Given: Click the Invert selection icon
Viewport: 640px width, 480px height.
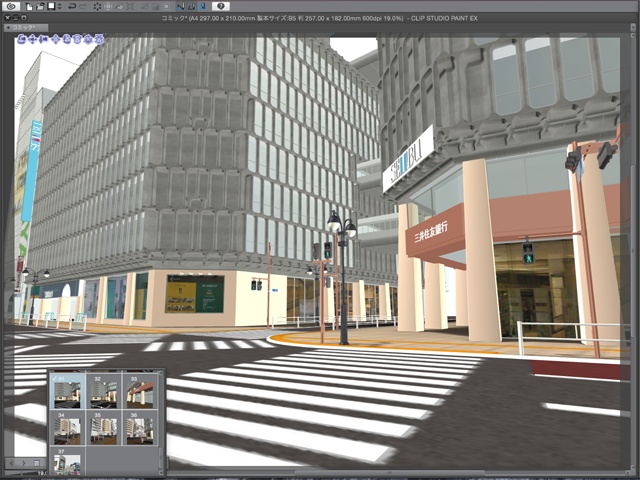Looking at the screenshot, I should [155, 7].
